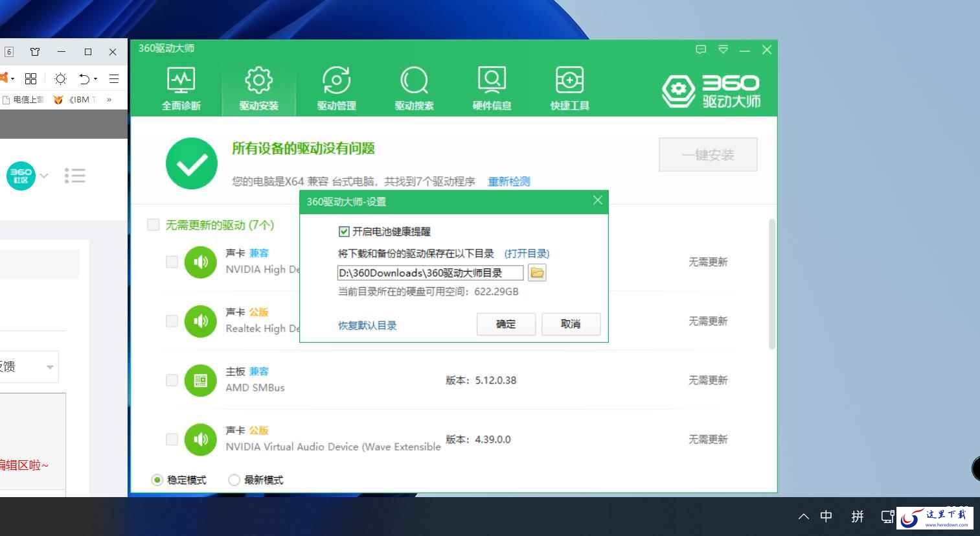Click the speaker icon of Realtek row
The height and width of the screenshot is (536, 980).
coord(201,321)
